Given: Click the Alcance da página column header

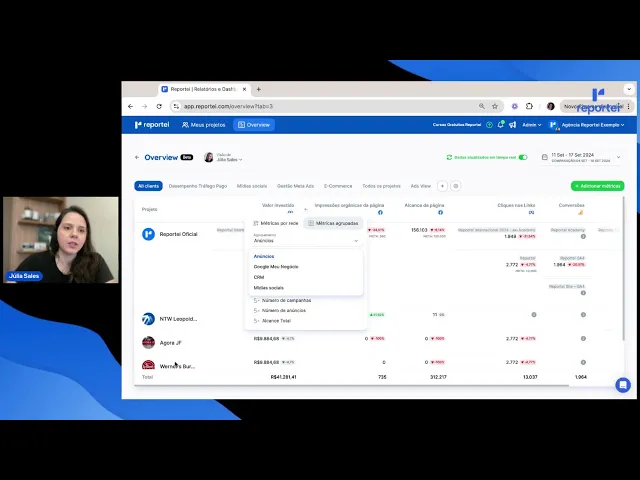Looking at the screenshot, I should pyautogui.click(x=424, y=205).
